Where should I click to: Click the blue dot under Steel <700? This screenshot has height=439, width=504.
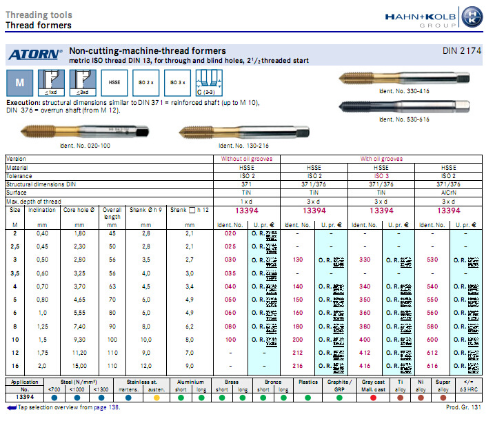pos(54,398)
